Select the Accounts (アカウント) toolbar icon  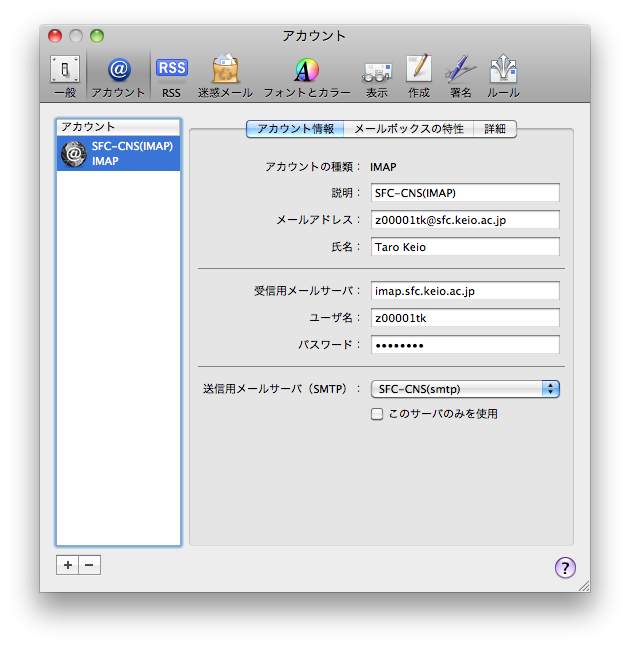click(118, 75)
